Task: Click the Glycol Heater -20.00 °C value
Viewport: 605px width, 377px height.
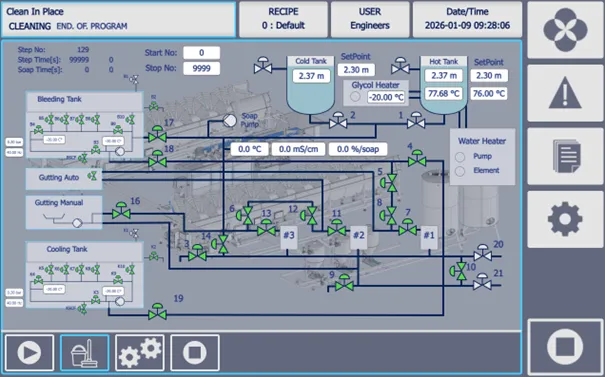Action: click(385, 97)
